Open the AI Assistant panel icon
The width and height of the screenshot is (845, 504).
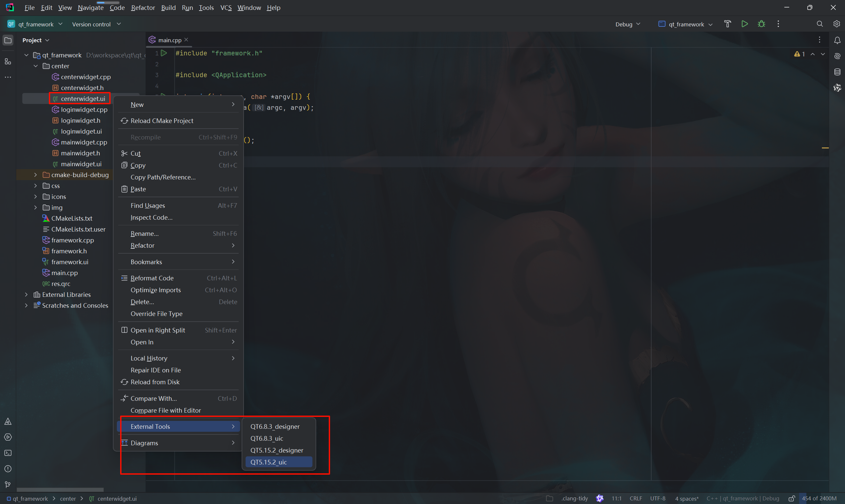[x=837, y=56]
